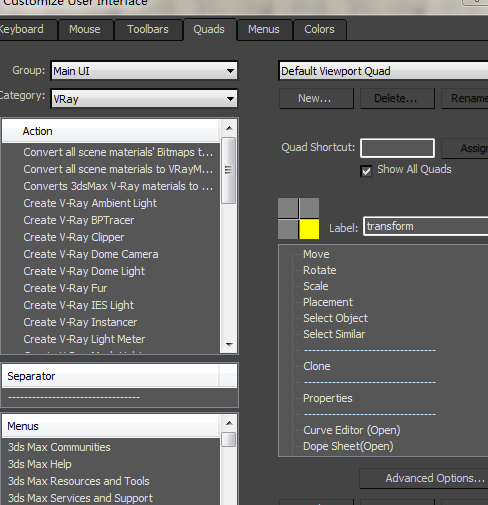Screen dimensions: 488x505
Task: Select 3ds Max Help menu
Action: 40,464
